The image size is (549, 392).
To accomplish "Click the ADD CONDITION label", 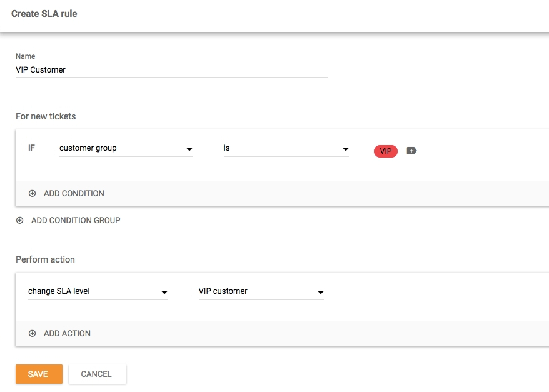I will tap(74, 194).
